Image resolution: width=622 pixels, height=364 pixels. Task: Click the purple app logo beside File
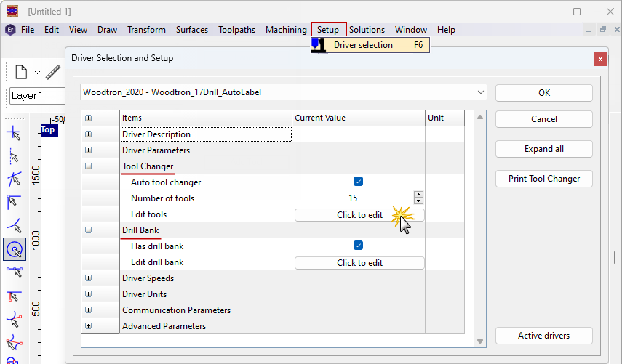tap(11, 30)
